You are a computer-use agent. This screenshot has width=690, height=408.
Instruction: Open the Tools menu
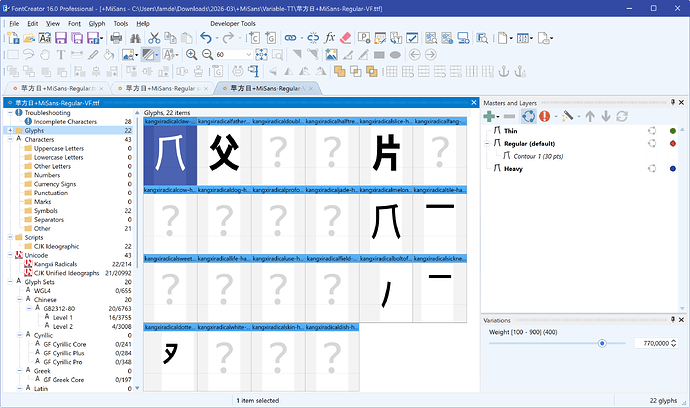tap(121, 24)
